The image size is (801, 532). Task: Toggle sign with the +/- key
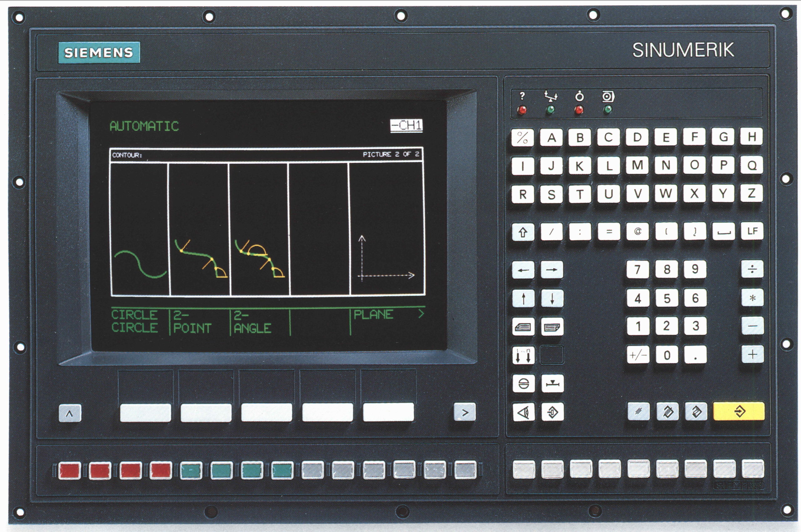click(638, 355)
